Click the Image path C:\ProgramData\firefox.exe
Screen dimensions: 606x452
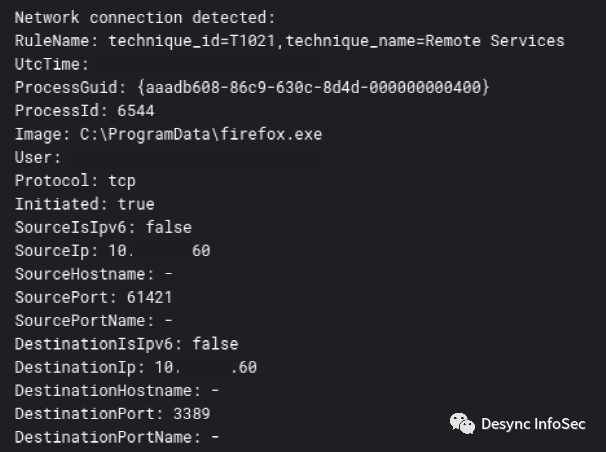(x=201, y=134)
